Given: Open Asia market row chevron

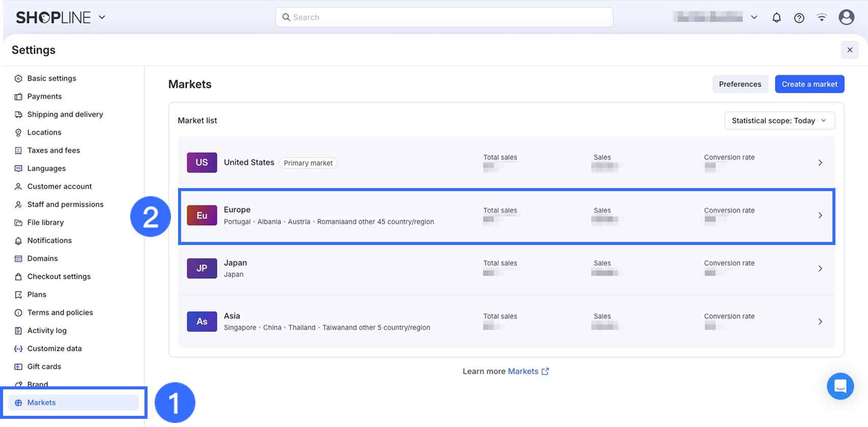Looking at the screenshot, I should (x=820, y=321).
